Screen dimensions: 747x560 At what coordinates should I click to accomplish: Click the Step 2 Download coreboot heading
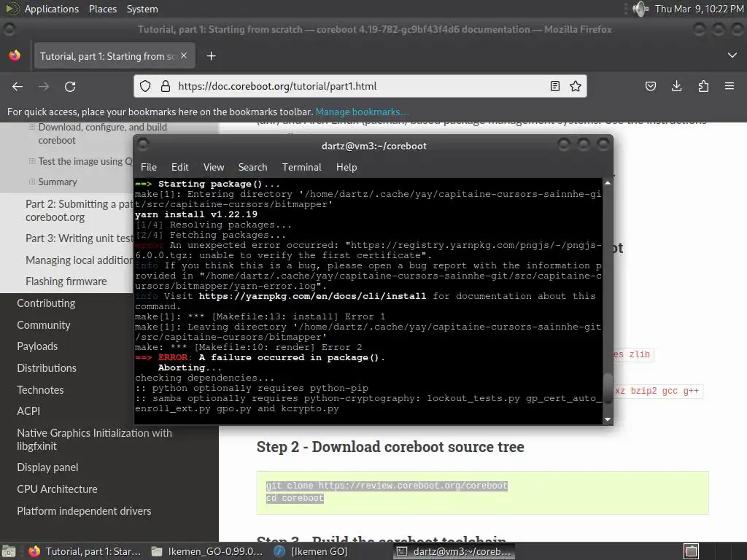(x=390, y=447)
